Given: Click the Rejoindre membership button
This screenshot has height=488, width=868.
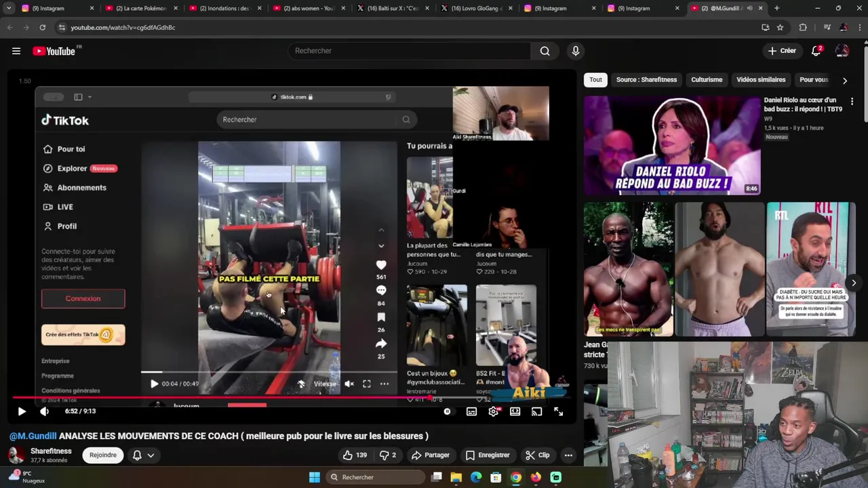Looking at the screenshot, I should [103, 455].
